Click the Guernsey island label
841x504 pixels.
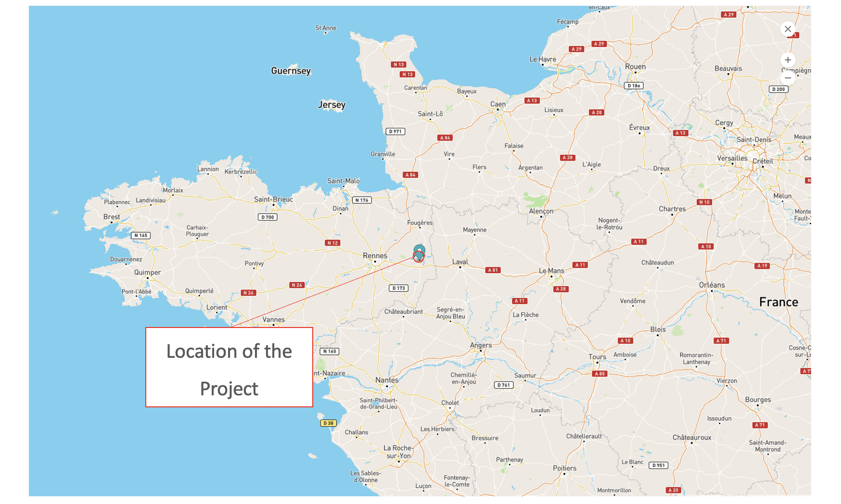click(x=291, y=71)
